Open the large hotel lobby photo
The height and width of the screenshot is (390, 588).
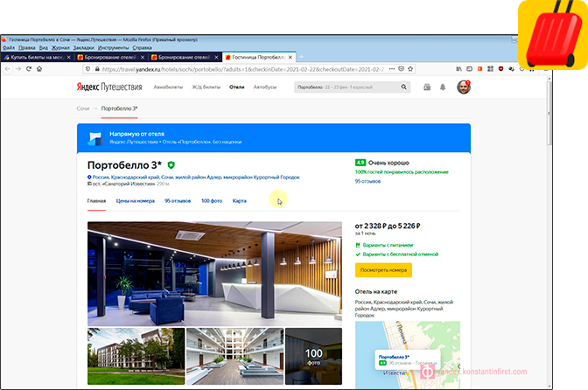(214, 274)
